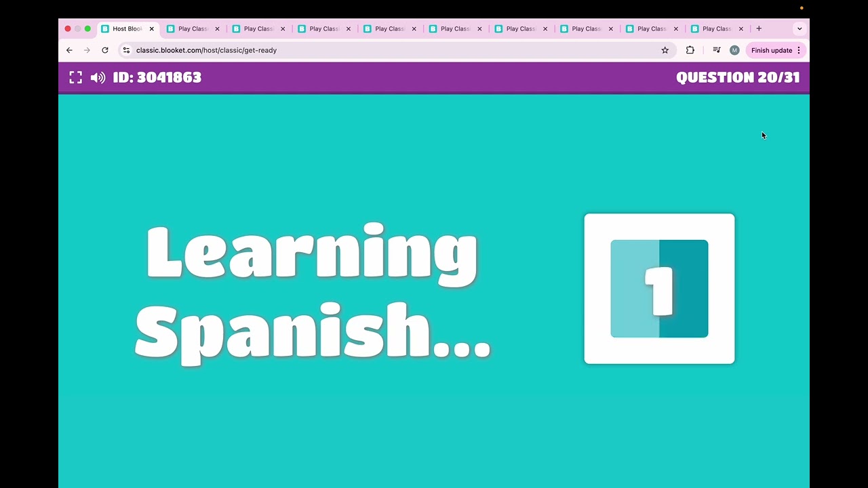
Task: Open the Extensions puzzle icon
Action: click(x=690, y=50)
